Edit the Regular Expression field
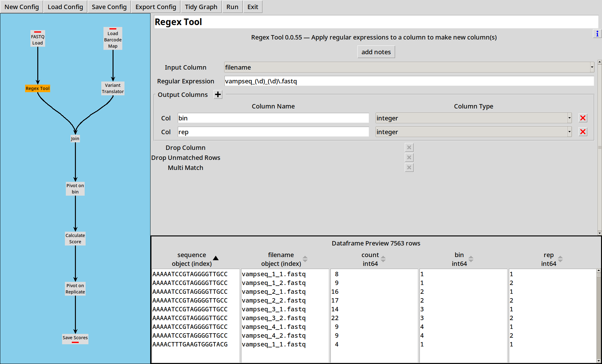This screenshot has width=602, height=364. pos(409,81)
